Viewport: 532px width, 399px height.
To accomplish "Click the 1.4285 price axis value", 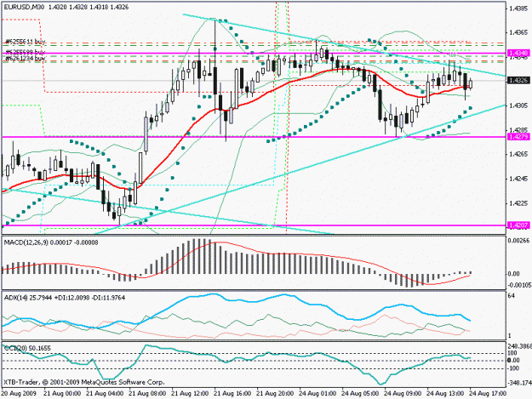I will [x=518, y=130].
